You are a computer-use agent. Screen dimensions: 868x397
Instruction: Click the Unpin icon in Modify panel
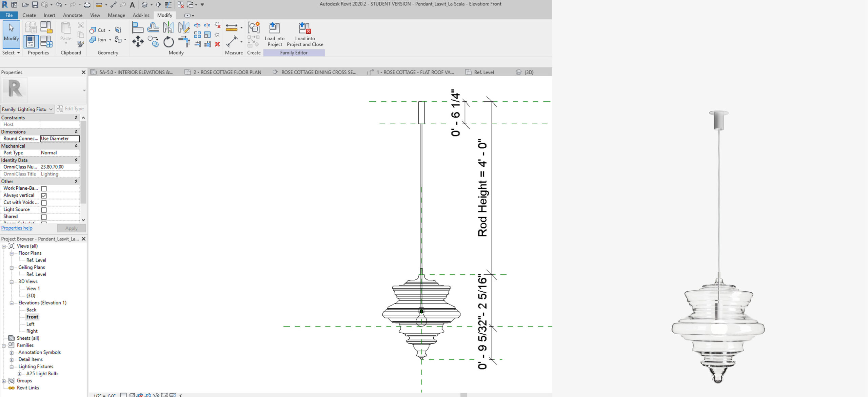pos(217,25)
